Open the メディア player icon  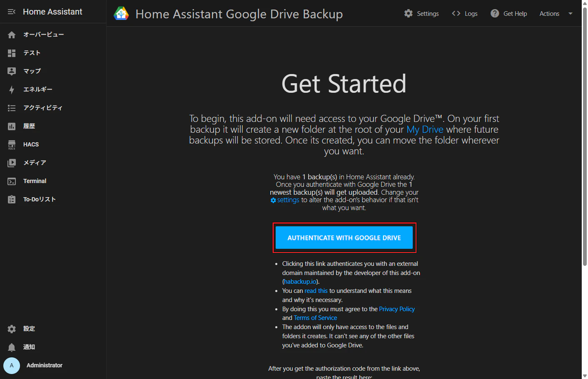12,163
